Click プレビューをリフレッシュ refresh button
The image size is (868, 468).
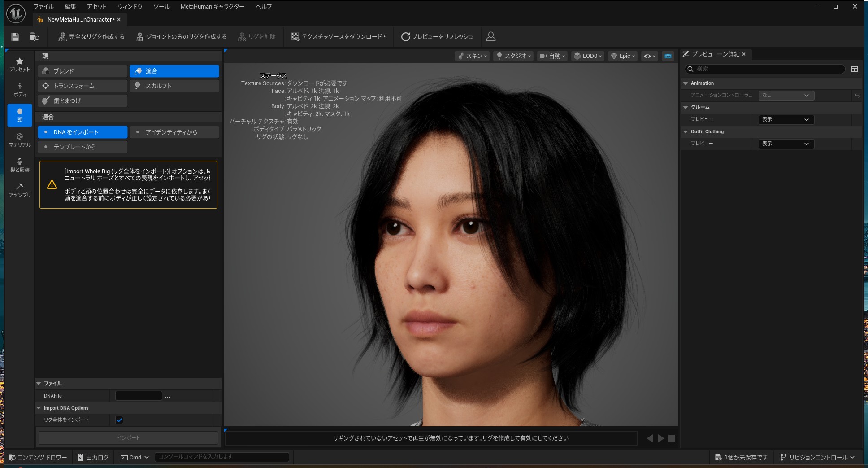coord(437,37)
